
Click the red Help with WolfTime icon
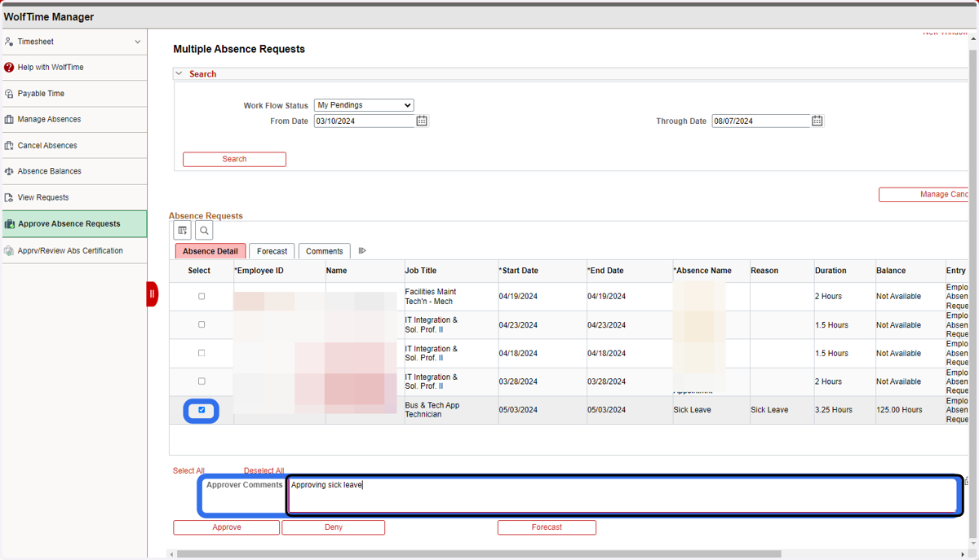(x=9, y=68)
